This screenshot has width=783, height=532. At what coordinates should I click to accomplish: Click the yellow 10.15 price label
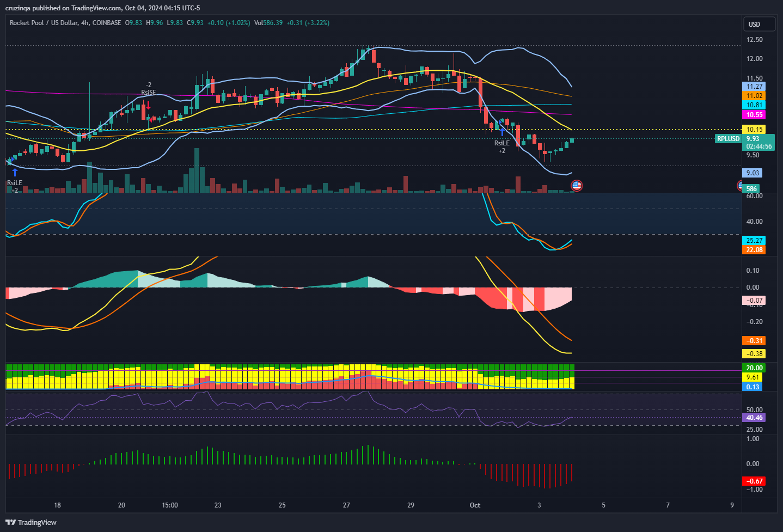(754, 130)
